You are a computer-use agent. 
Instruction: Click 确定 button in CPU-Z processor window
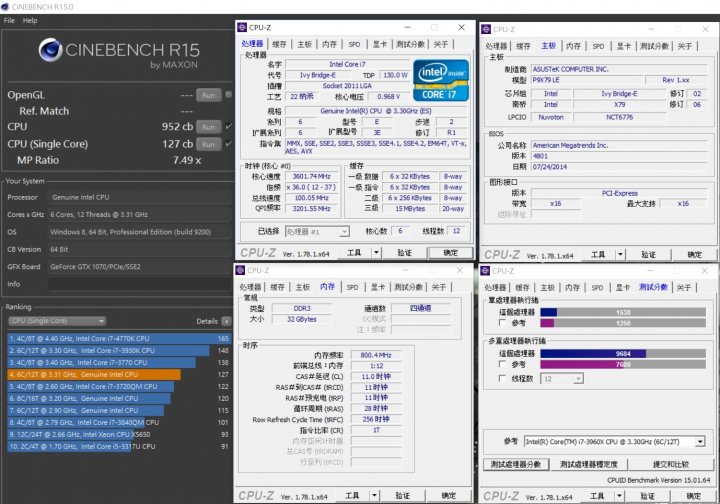pos(450,252)
